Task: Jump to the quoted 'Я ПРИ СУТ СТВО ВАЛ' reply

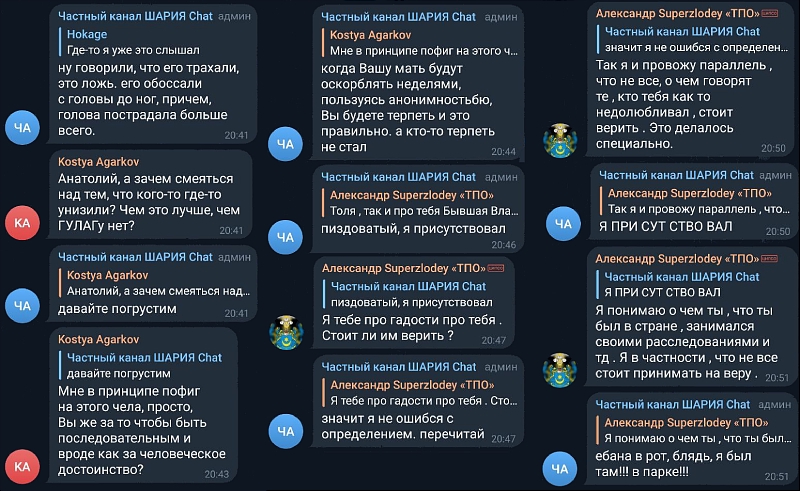Action: click(x=692, y=284)
